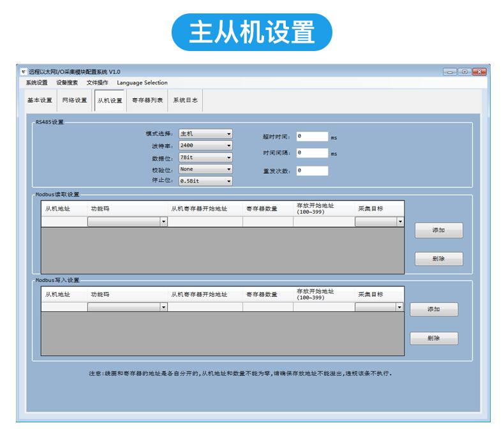The width and height of the screenshot is (504, 437).
Task: Switch to the 网络设置 tab
Action: click(75, 101)
